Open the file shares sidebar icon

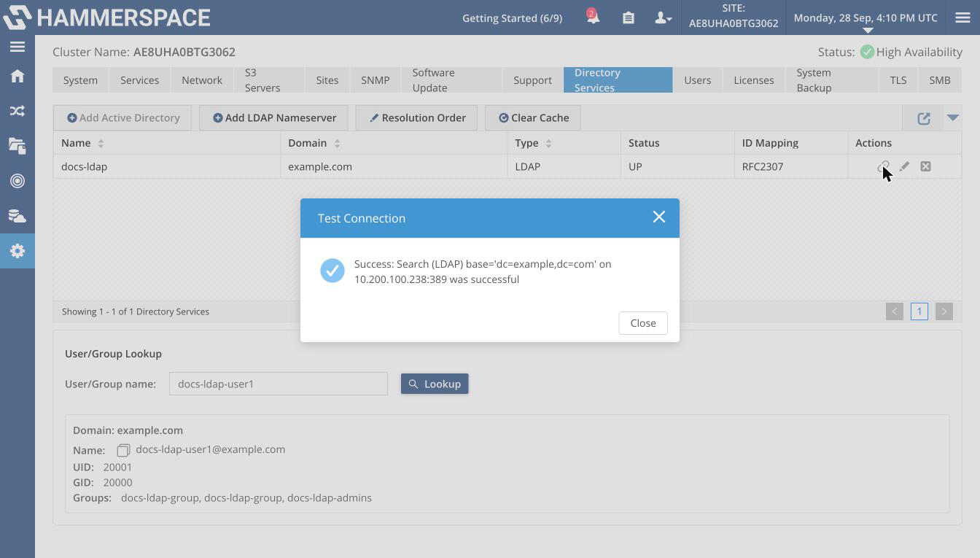pyautogui.click(x=17, y=146)
